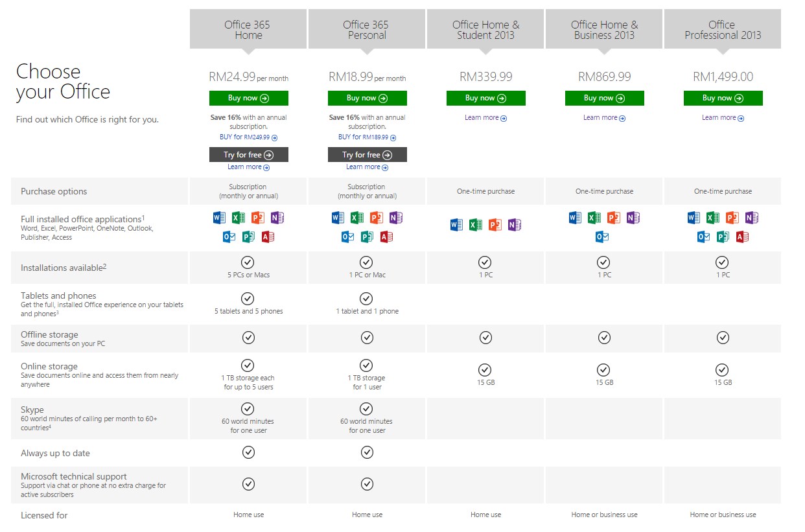Screen dimensions: 805x532
Task: Click Publisher icon under Office 365 Home
Action: (248, 237)
